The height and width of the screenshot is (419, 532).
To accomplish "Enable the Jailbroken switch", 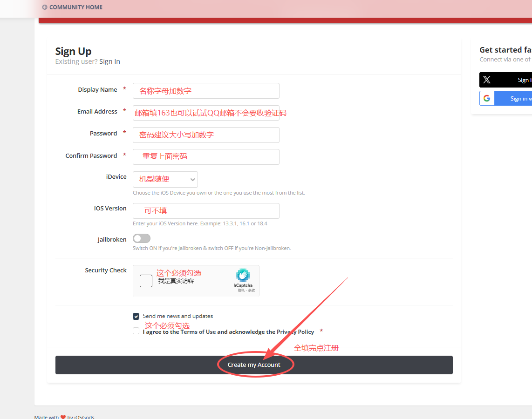I will 141,238.
